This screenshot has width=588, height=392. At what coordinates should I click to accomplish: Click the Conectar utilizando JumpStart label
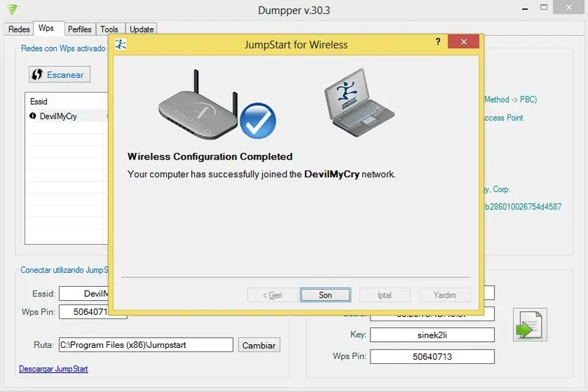[64, 270]
